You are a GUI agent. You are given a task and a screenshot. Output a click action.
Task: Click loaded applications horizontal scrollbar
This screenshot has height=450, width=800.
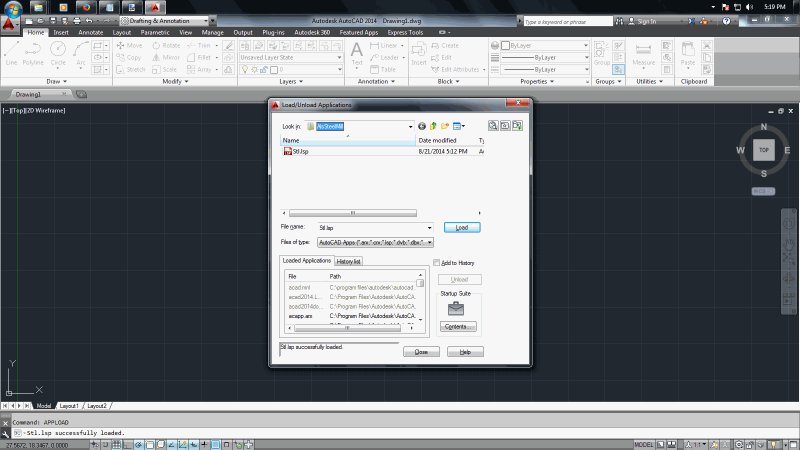click(x=347, y=328)
